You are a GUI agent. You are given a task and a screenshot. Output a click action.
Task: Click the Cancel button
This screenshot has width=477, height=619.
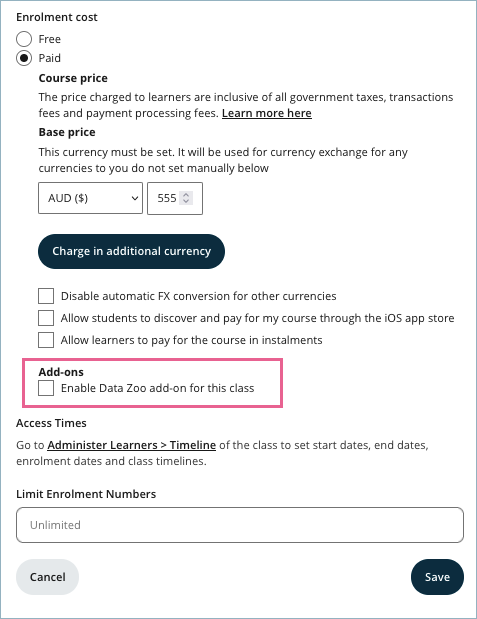[47, 577]
